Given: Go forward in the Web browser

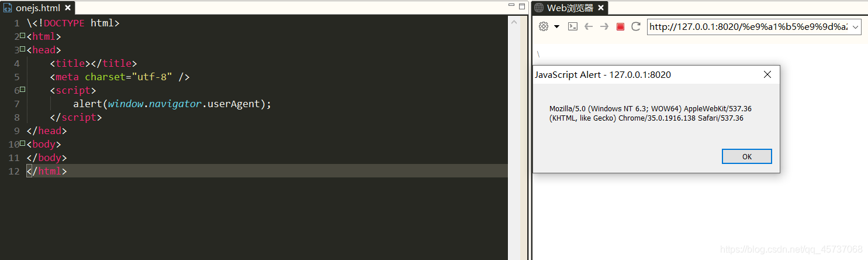Looking at the screenshot, I should [x=604, y=26].
